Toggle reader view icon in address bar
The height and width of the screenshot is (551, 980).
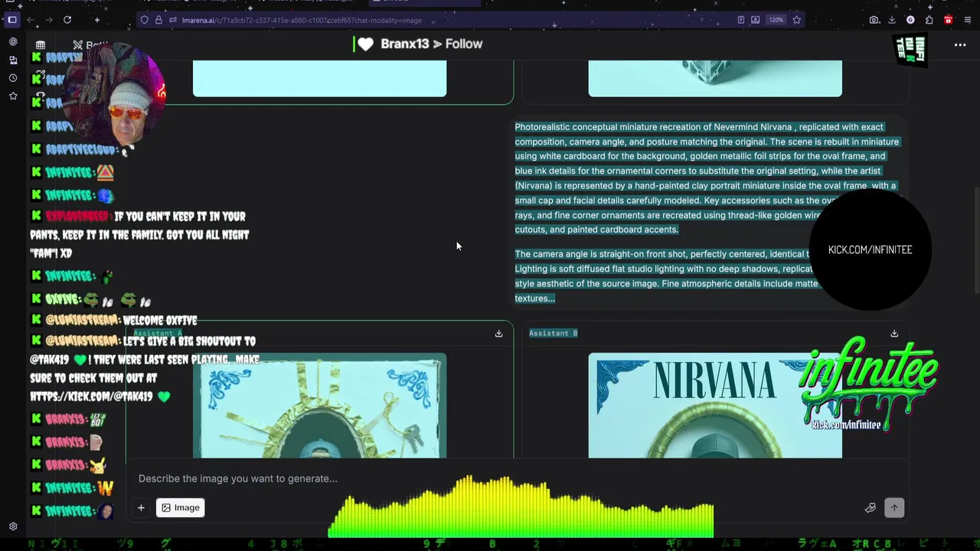tap(740, 20)
